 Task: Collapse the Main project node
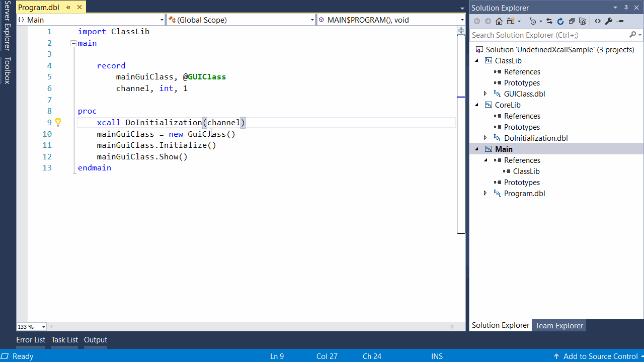point(476,149)
